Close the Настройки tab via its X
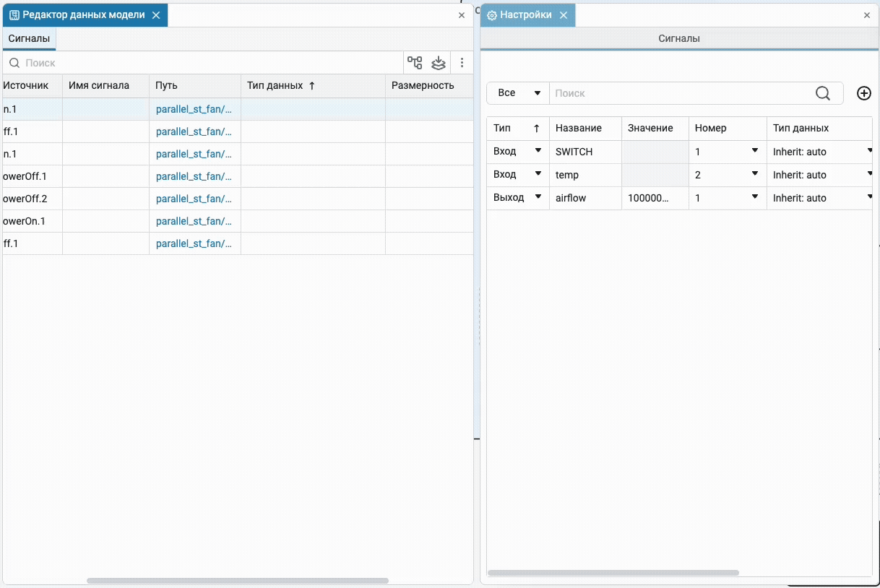This screenshot has height=588, width=880. click(564, 15)
